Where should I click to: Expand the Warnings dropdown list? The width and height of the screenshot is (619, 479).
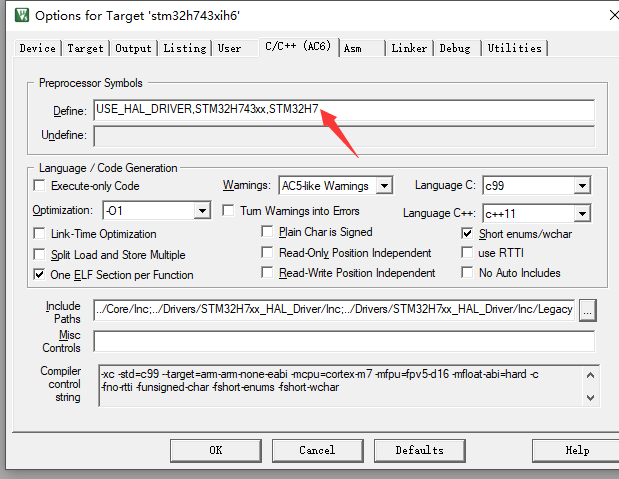[385, 186]
